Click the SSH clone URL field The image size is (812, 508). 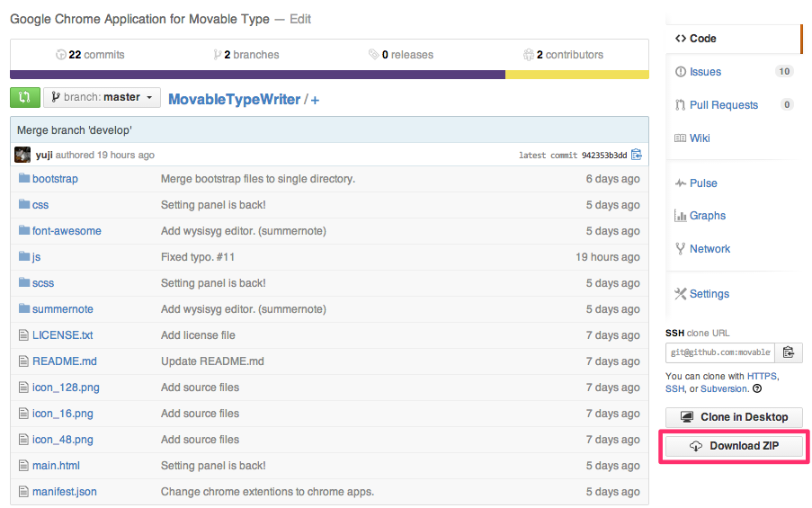719,352
